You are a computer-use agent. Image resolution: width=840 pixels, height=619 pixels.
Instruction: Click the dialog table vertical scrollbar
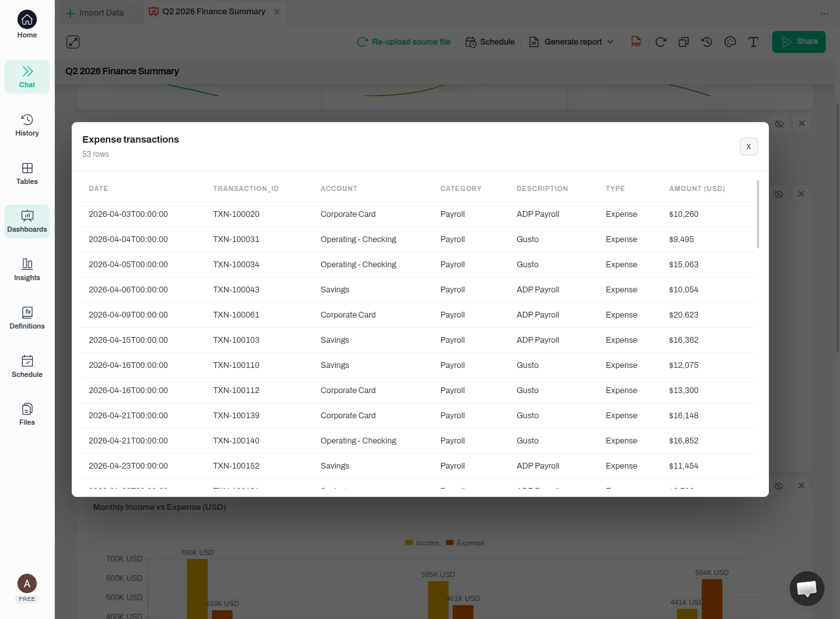[x=758, y=214]
